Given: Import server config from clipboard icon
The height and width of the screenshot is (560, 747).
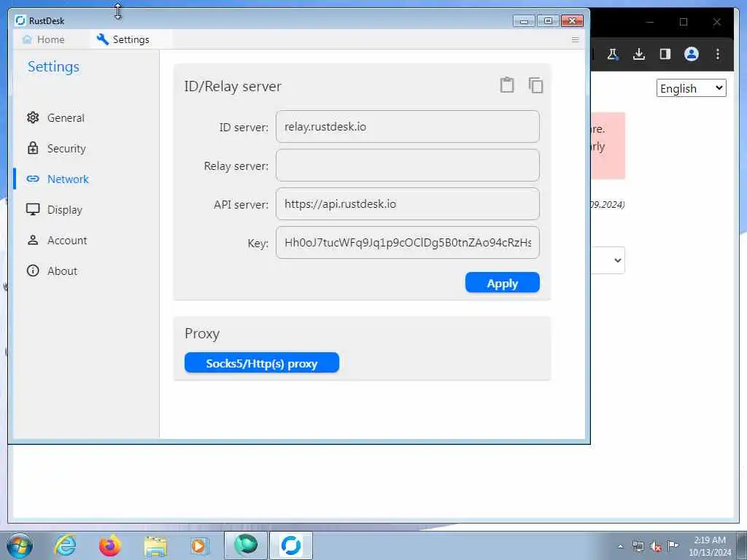Looking at the screenshot, I should point(507,85).
